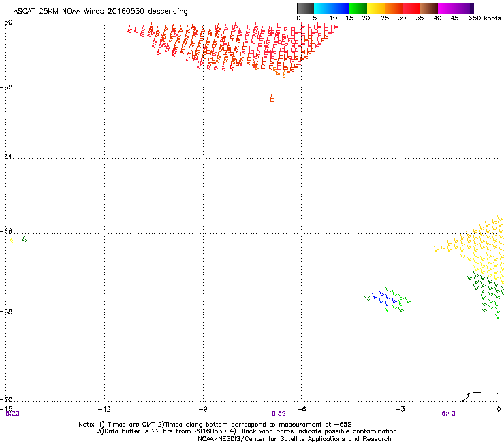Click the note 'Data buffer is 22 hrs from 20160530'
Image resolution: width=504 pixels, height=443 pixels.
(x=166, y=431)
